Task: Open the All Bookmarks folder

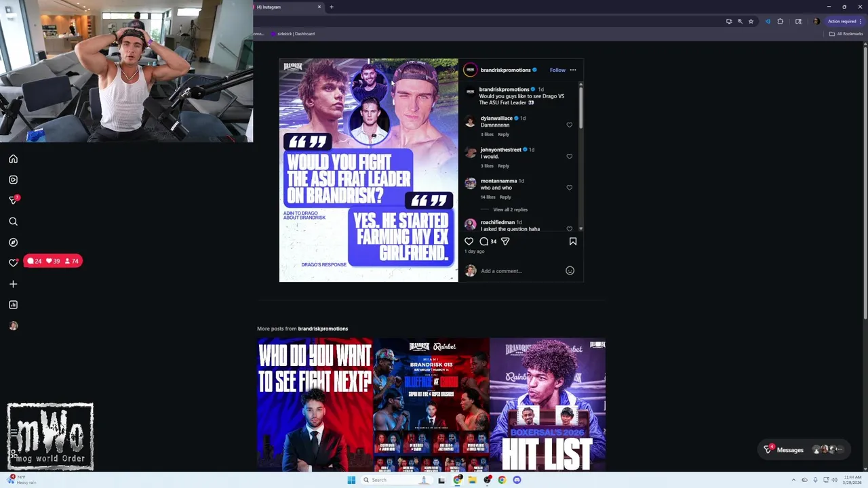Action: [846, 34]
